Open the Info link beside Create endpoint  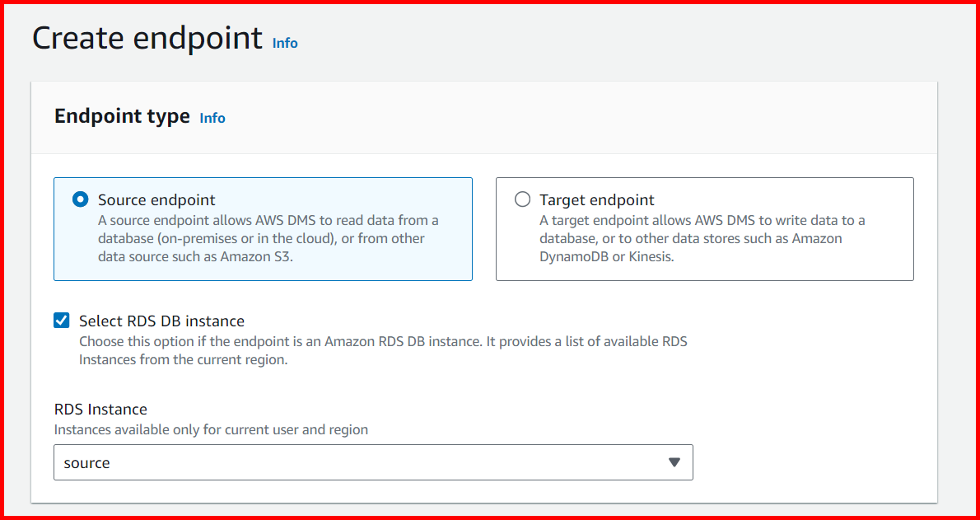point(285,43)
